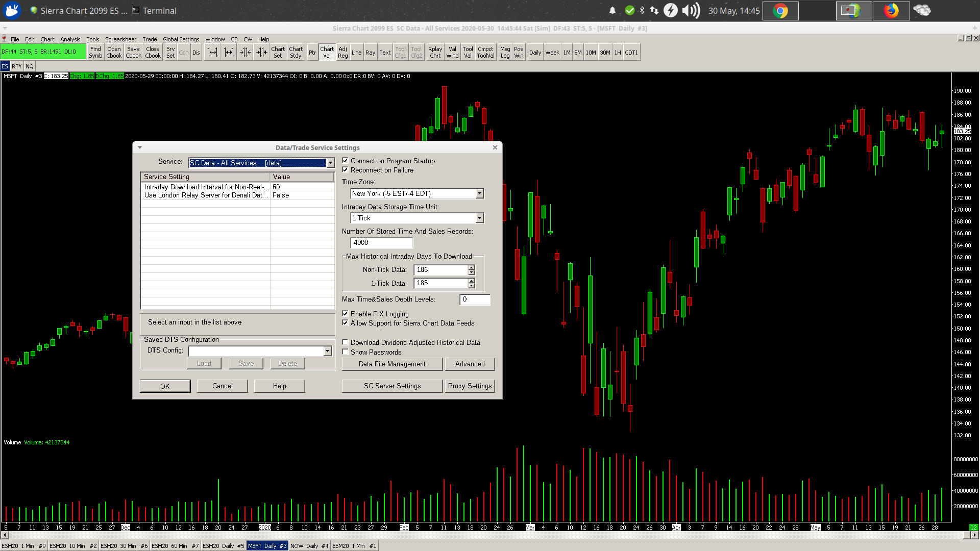Click the Find Symbol toolbar button
This screenshot has height=551, width=980.
95,53
